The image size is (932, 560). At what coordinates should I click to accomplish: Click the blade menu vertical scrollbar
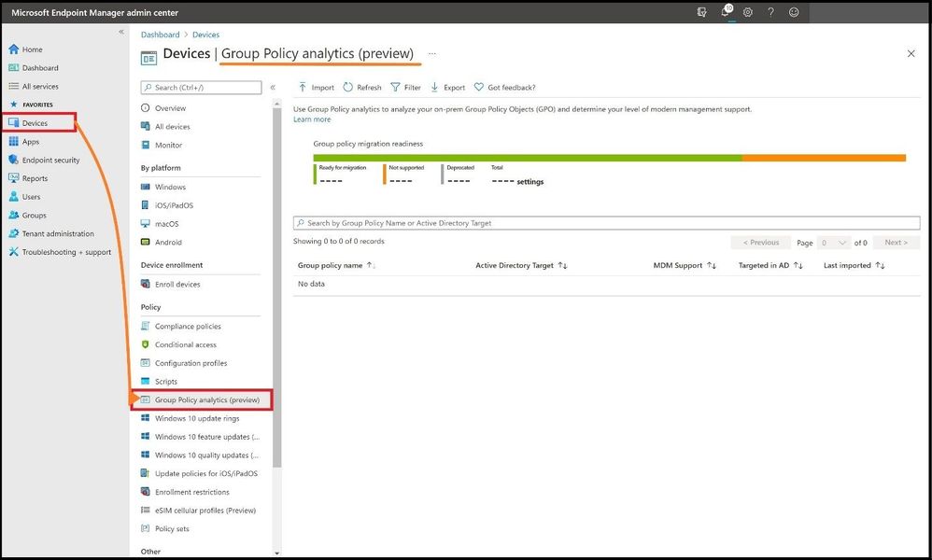276,288
